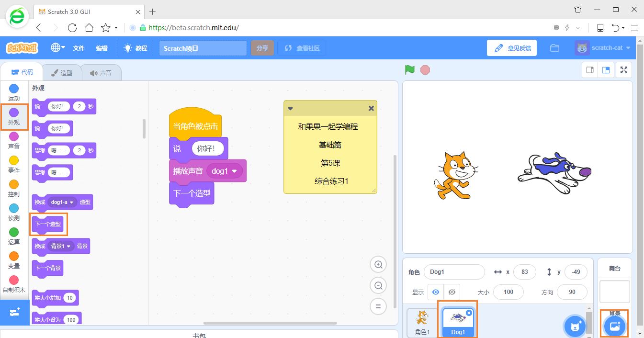Collapse the yellow comment note
Screen dimensions: 644x338
tap(290, 109)
